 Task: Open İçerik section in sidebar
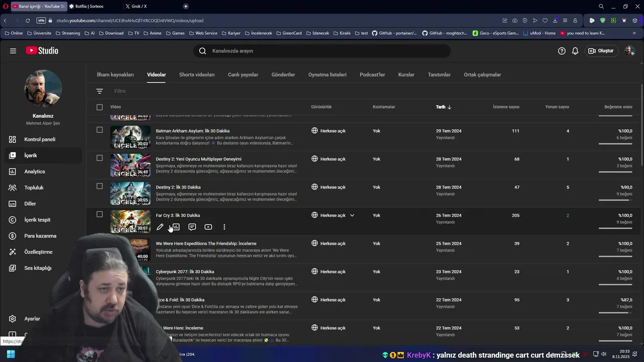click(43, 155)
